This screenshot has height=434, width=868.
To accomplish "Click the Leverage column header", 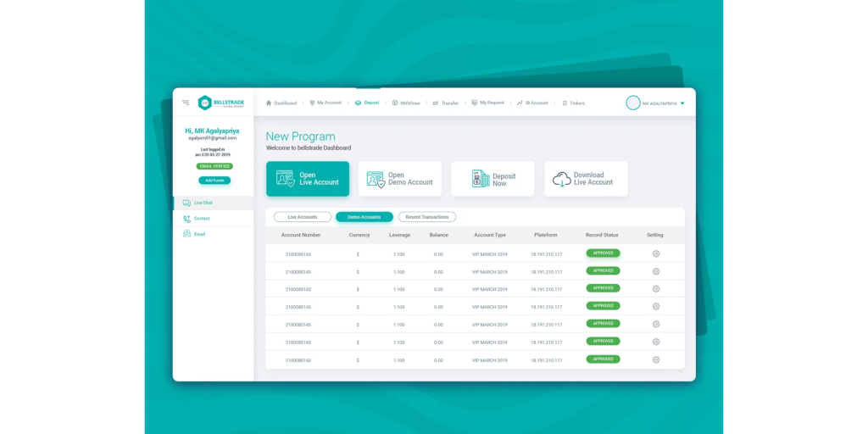I will click(400, 236).
